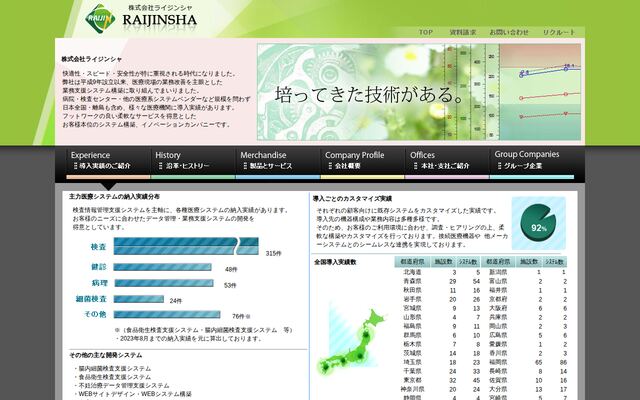This screenshot has height=400, width=640.
Task: Click the 茨城県 table cell
Action: click(412, 353)
